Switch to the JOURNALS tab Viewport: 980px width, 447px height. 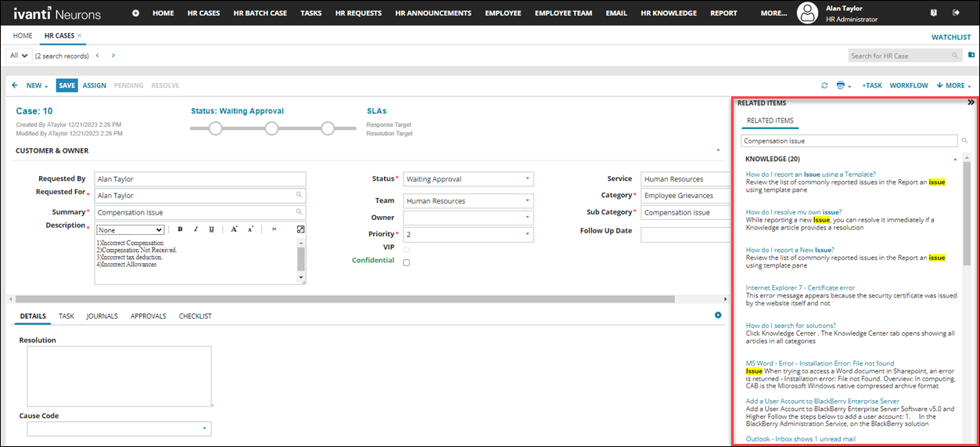(102, 316)
